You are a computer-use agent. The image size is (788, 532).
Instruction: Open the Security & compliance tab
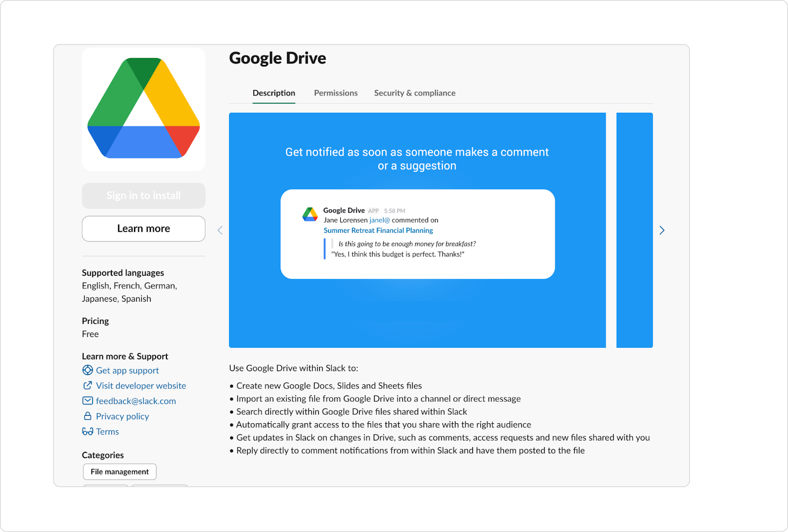[x=415, y=93]
